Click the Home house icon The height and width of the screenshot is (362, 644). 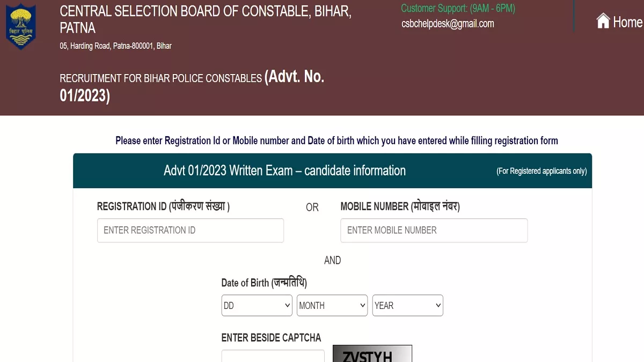603,21
